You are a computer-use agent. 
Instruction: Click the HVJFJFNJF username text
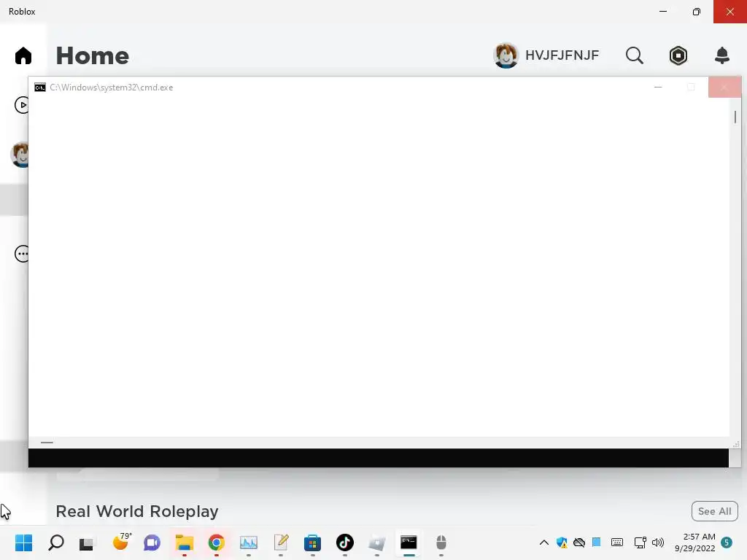point(562,55)
